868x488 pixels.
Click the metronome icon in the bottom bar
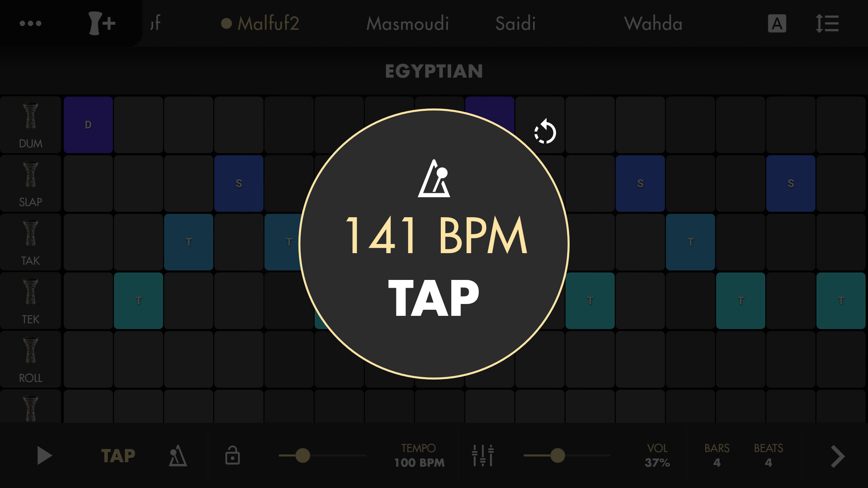(x=178, y=455)
